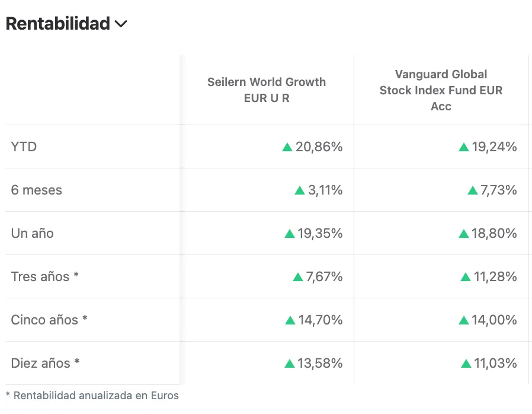This screenshot has width=532, height=414.
Task: Select the Un año row label
Action: pyautogui.click(x=32, y=233)
